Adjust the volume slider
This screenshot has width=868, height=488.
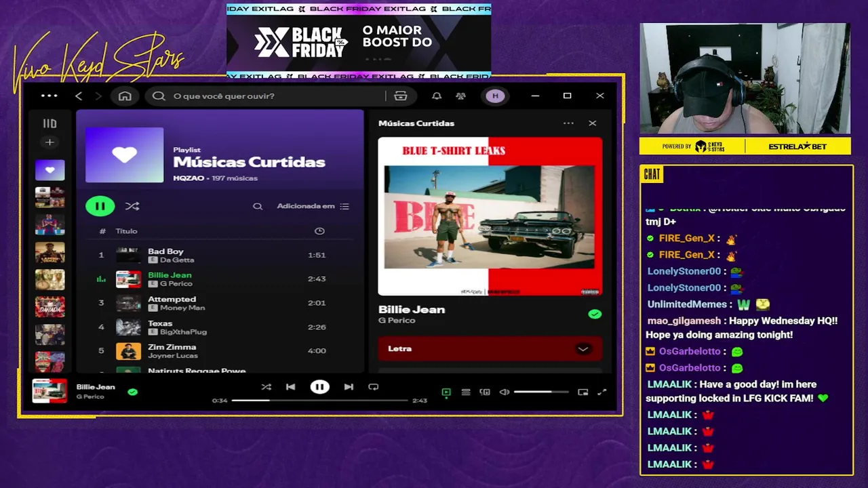541,392
